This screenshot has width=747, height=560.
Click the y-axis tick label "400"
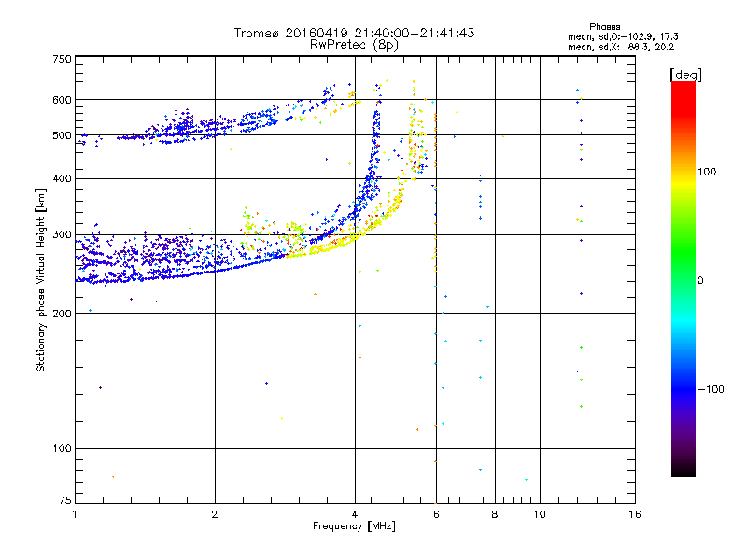(62, 178)
